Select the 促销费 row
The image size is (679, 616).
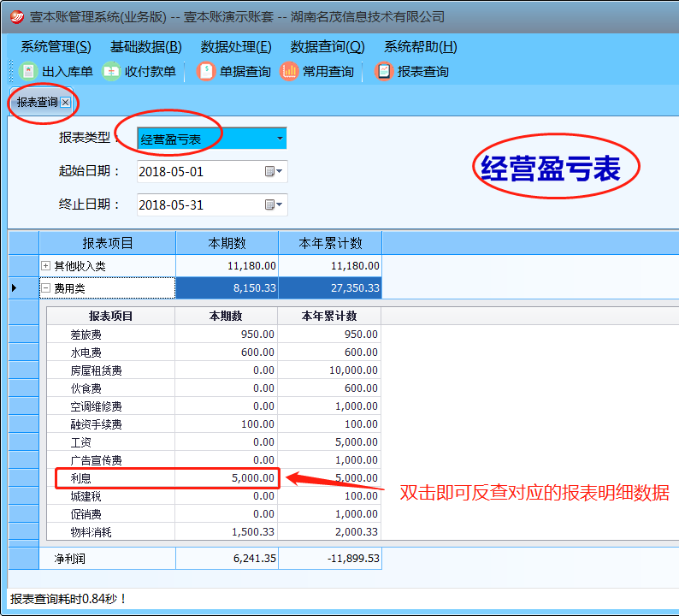click(214, 514)
